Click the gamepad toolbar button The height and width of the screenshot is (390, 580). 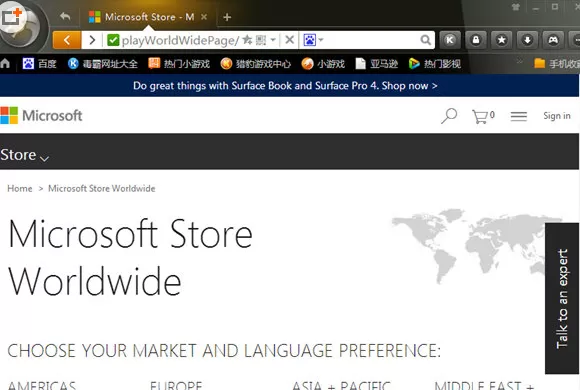[553, 40]
